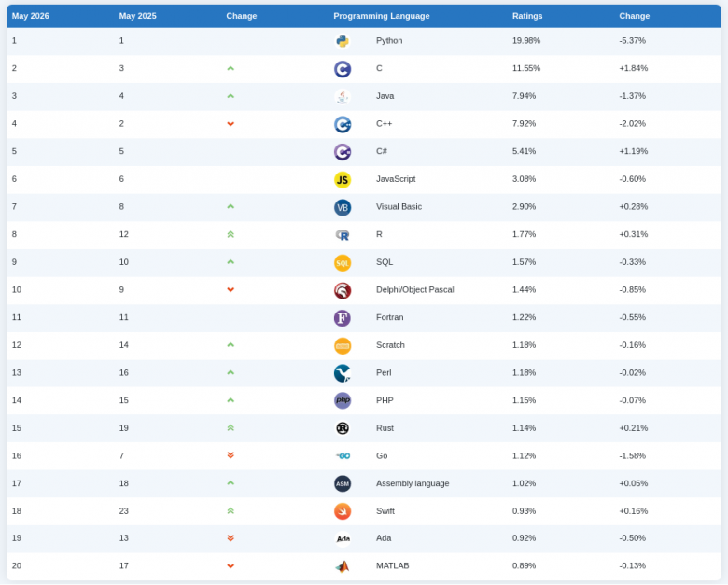Click the Assembly language ASM icon

343,483
